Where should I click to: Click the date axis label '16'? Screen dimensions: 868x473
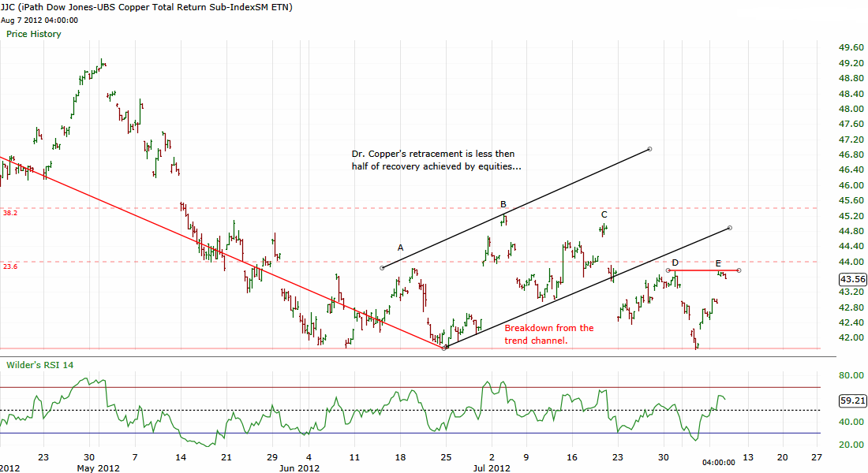click(x=572, y=457)
